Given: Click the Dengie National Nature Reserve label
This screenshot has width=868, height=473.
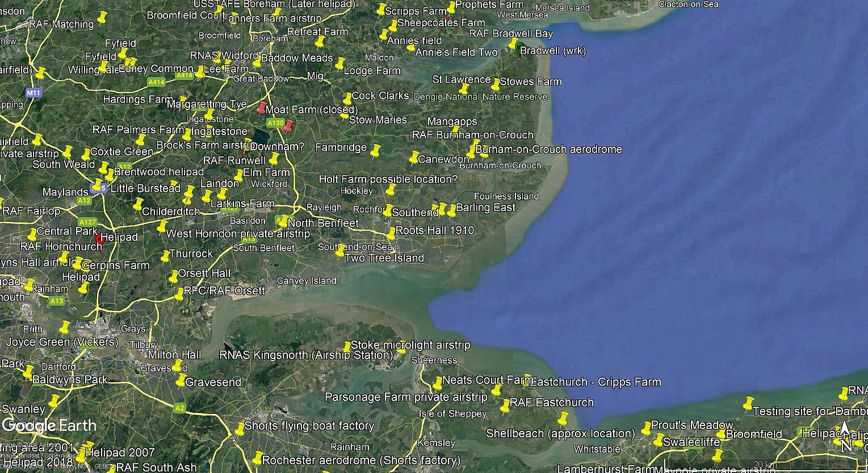Looking at the screenshot, I should [x=480, y=96].
